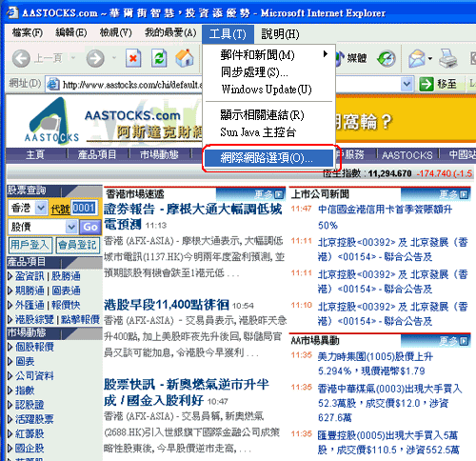Open the 期勝通 product link
Viewport: 476px width, 461px height.
coord(30,291)
